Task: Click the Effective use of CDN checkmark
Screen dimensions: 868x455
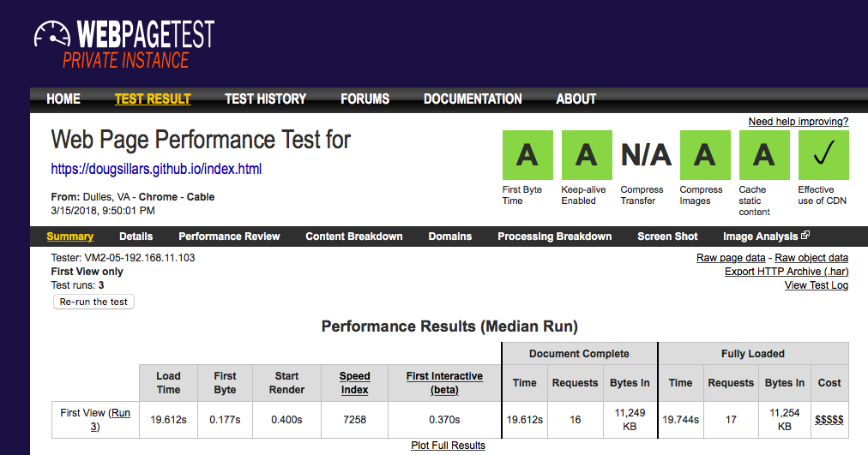Action: point(823,155)
